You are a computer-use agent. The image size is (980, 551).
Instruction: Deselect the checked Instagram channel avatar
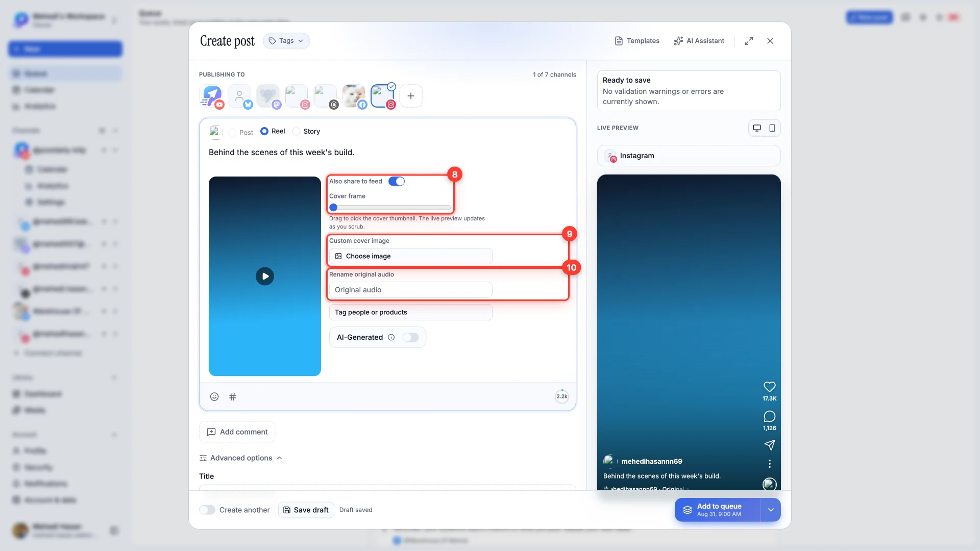point(383,96)
